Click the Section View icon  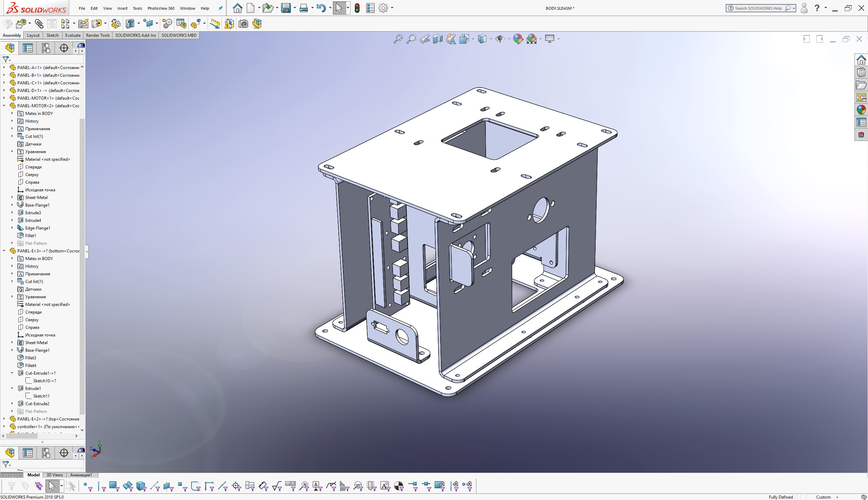point(438,39)
